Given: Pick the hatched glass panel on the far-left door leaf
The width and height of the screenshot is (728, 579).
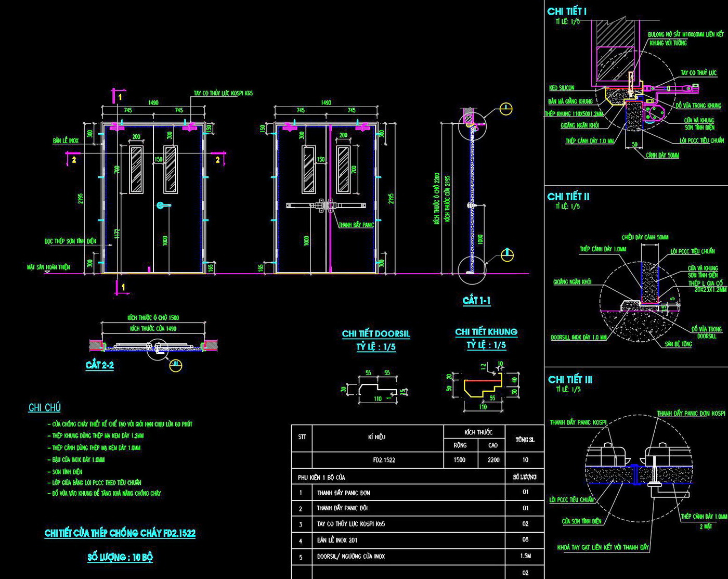Looking at the screenshot, I should (x=136, y=170).
